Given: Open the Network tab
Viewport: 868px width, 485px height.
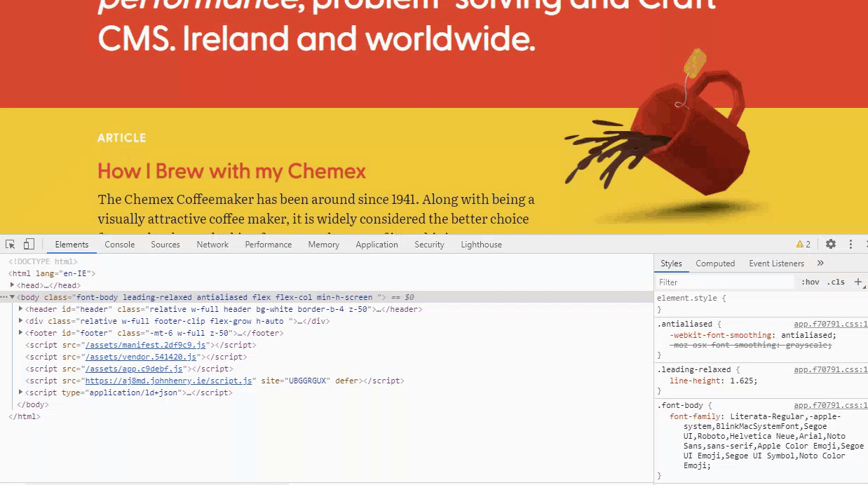Looking at the screenshot, I should point(212,245).
